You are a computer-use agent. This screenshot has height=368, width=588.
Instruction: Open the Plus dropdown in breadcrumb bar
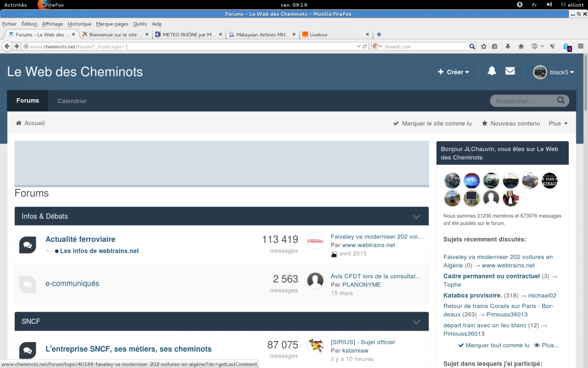coord(558,124)
